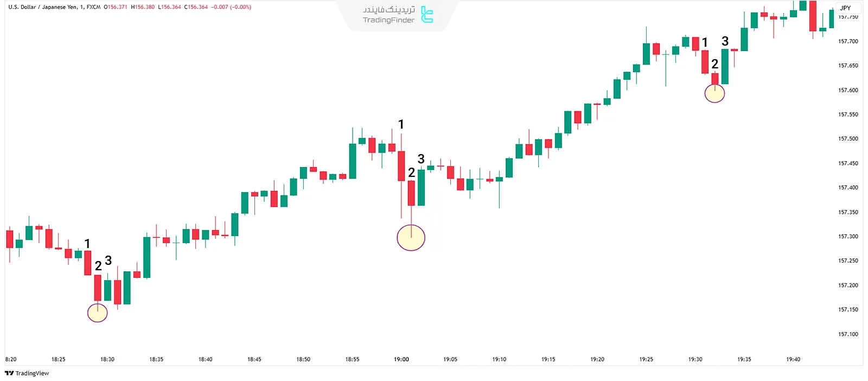Click the opening price value O156.371
This screenshot has height=381, width=868.
116,7
